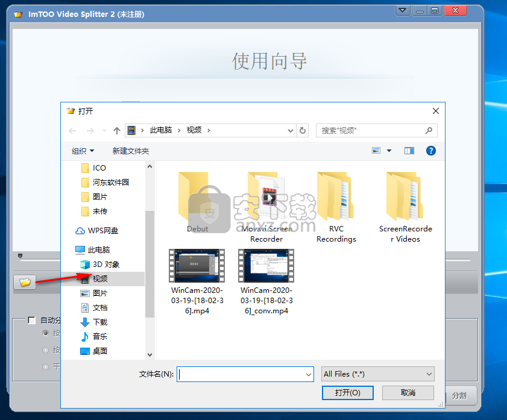Click 视频 in the address breadcrumb
The height and width of the screenshot is (420, 507).
(194, 130)
